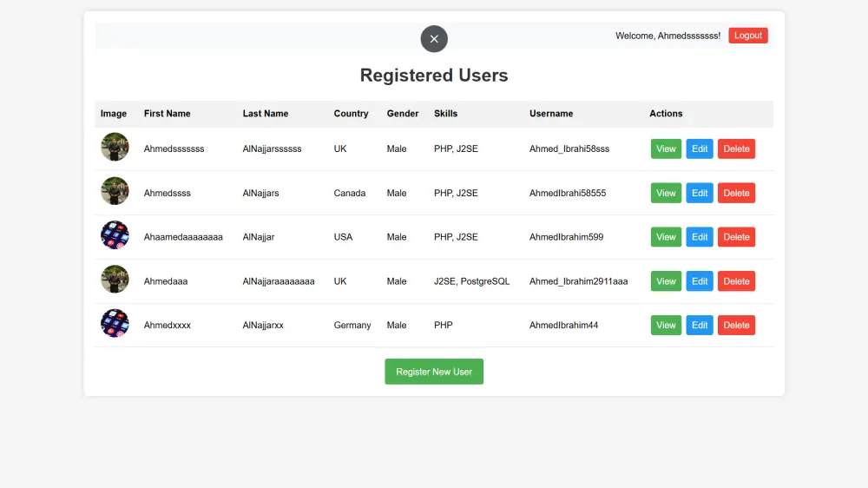This screenshot has width=868, height=488.
Task: Log out using the Logout button
Action: click(x=747, y=36)
